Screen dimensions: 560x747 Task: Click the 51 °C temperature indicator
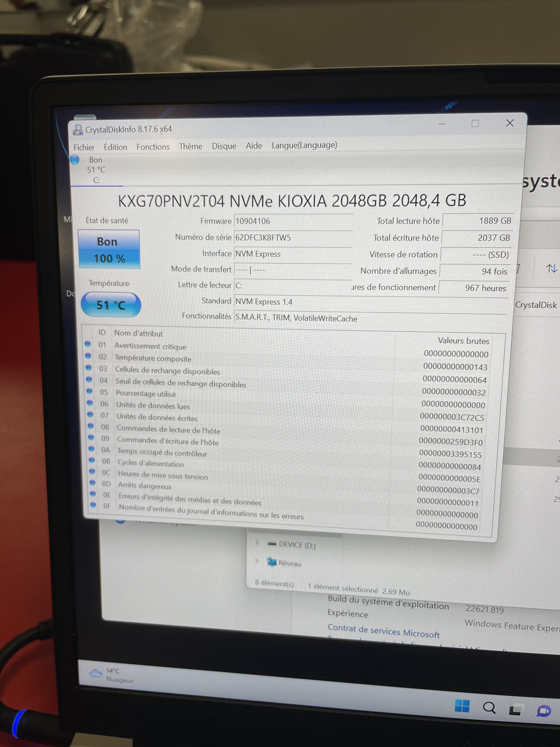coord(111,305)
